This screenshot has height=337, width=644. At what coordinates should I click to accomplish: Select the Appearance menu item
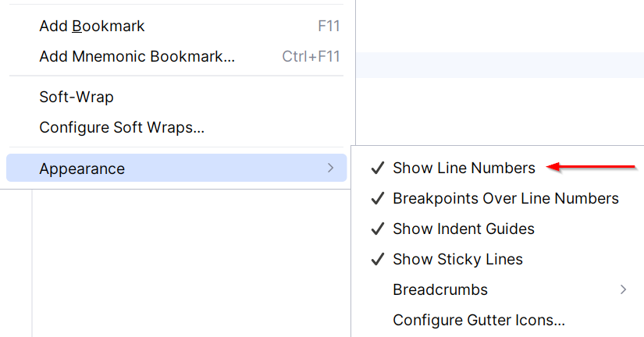coord(82,168)
